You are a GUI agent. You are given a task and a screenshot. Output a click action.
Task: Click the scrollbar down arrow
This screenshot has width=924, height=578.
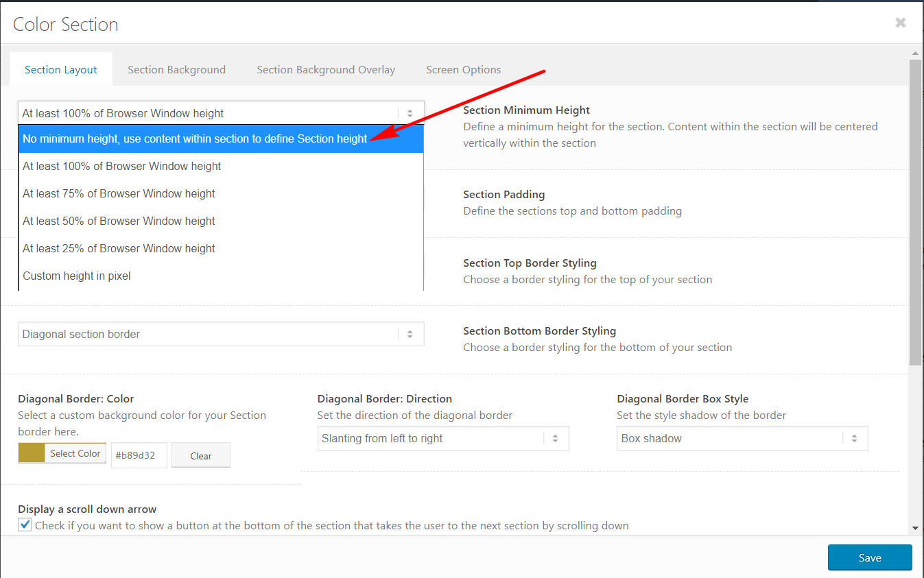click(915, 528)
